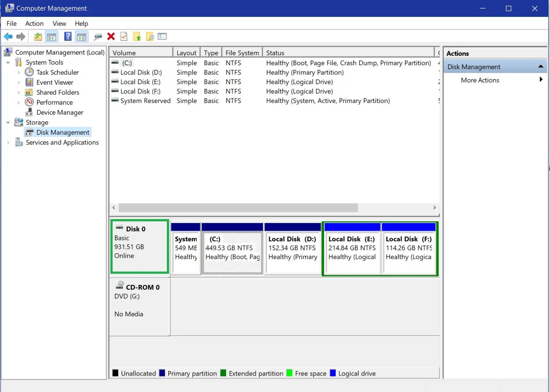This screenshot has height=392, width=550.
Task: Click the page with magnifying glass icon
Action: tap(150, 36)
